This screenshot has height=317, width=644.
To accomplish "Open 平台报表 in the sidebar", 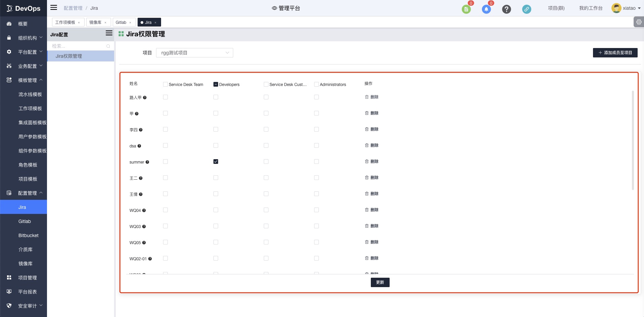I will click(23, 291).
